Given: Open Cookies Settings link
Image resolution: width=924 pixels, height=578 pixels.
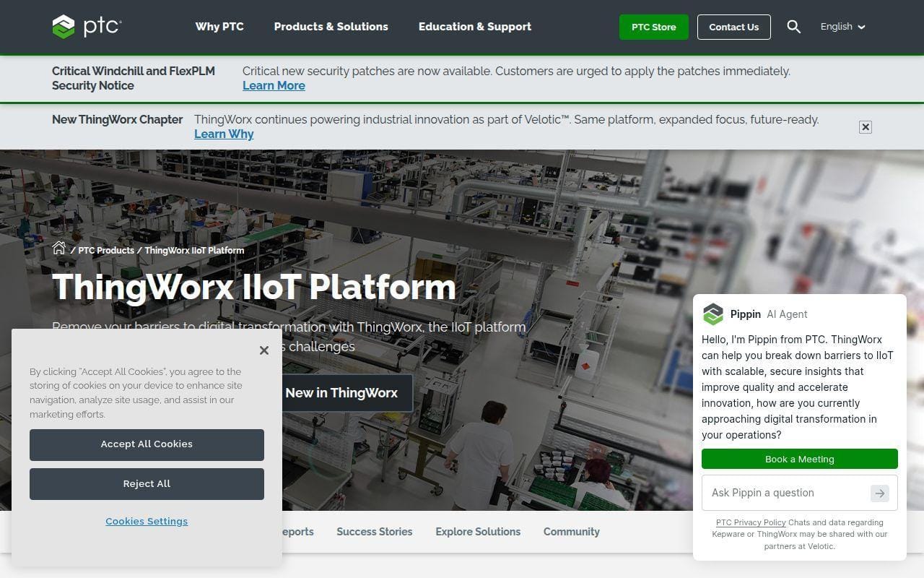Looking at the screenshot, I should click(147, 522).
